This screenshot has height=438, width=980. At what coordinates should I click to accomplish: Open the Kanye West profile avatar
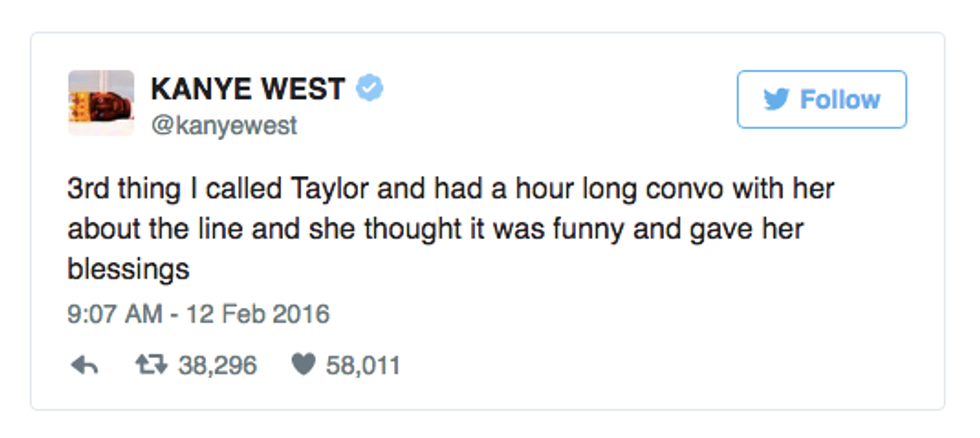pyautogui.click(x=100, y=103)
